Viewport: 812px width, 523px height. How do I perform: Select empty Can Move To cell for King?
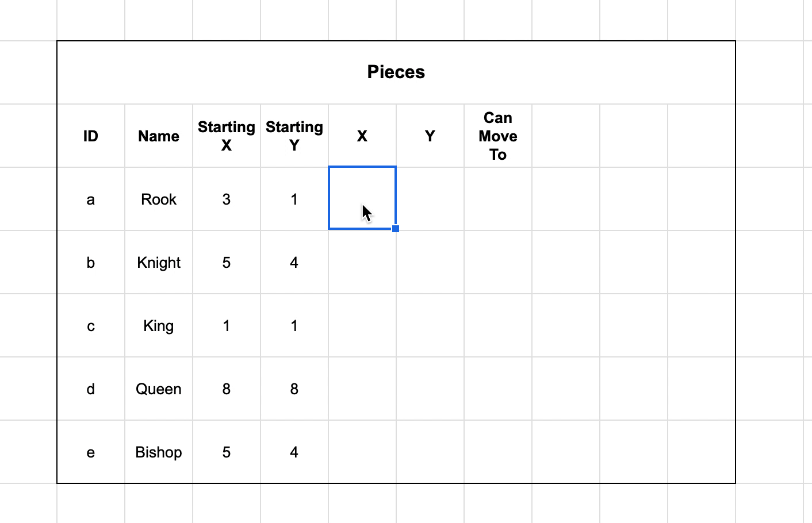498,326
